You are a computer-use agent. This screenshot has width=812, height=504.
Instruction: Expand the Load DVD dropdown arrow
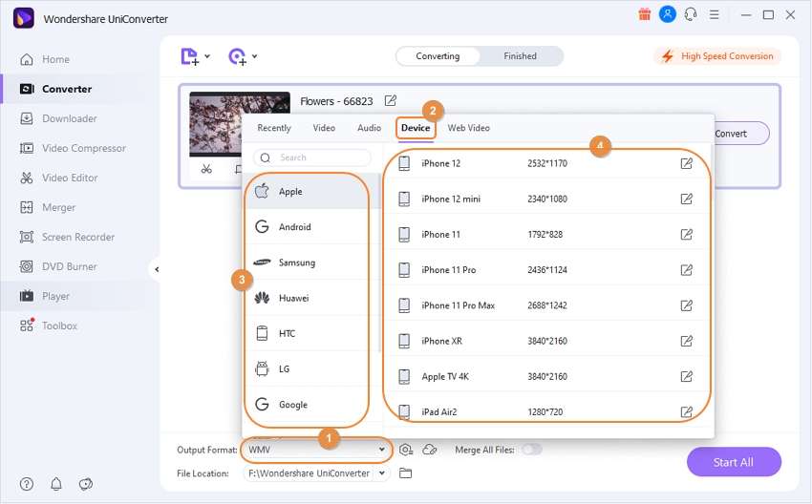[255, 56]
